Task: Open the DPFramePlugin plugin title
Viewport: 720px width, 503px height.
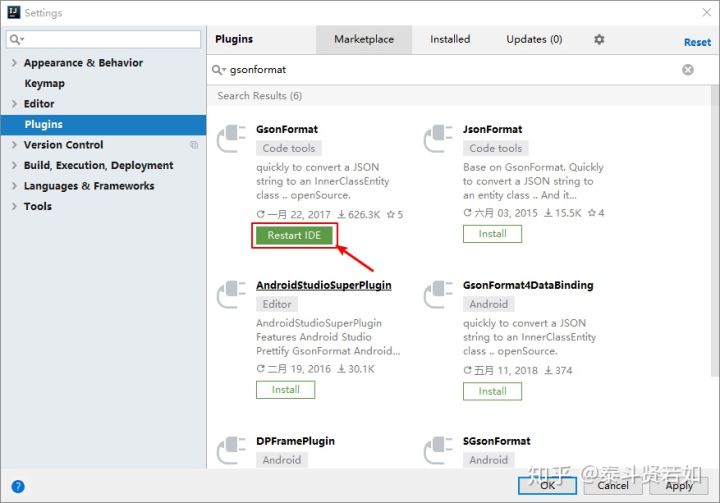Action: (295, 441)
